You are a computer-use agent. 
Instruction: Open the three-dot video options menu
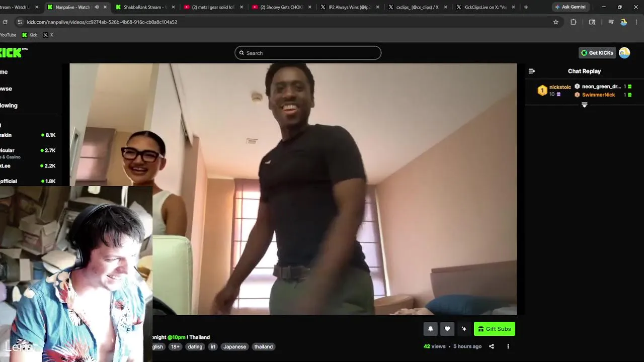pyautogui.click(x=508, y=346)
